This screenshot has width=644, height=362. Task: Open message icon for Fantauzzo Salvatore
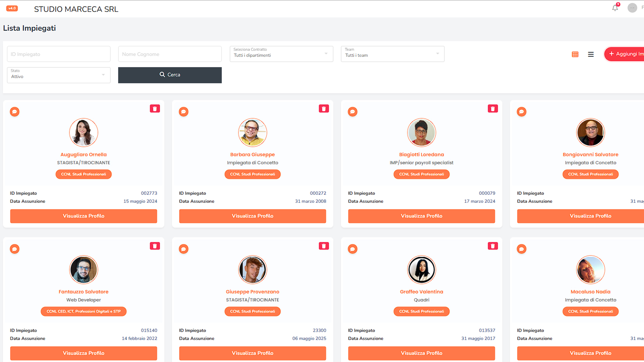[14, 249]
